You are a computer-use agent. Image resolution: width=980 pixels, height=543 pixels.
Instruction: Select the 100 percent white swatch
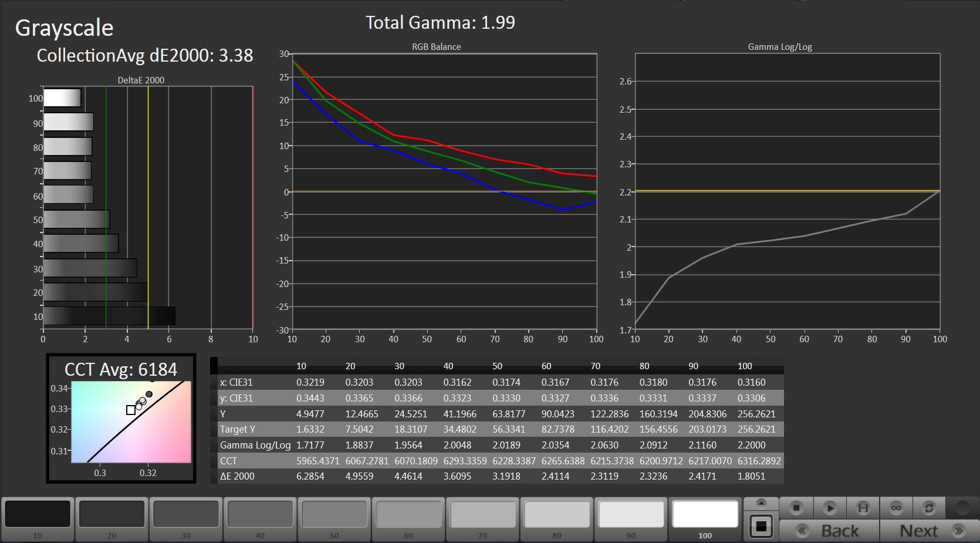pos(704,514)
